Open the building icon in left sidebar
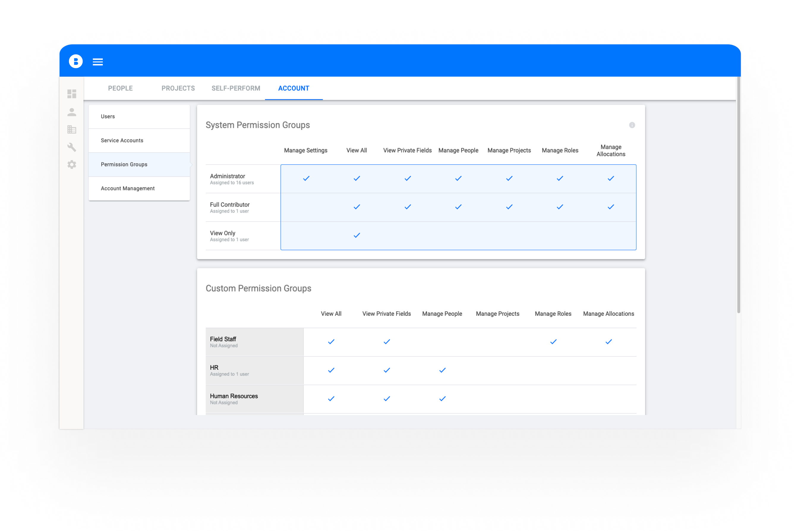Viewport: 812px width, 531px height. (72, 129)
